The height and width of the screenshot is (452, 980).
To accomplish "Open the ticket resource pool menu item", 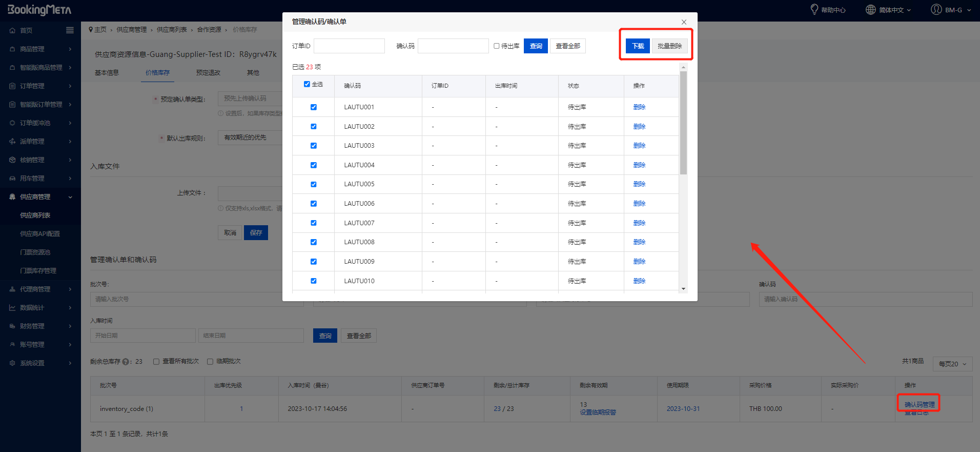I will click(35, 252).
